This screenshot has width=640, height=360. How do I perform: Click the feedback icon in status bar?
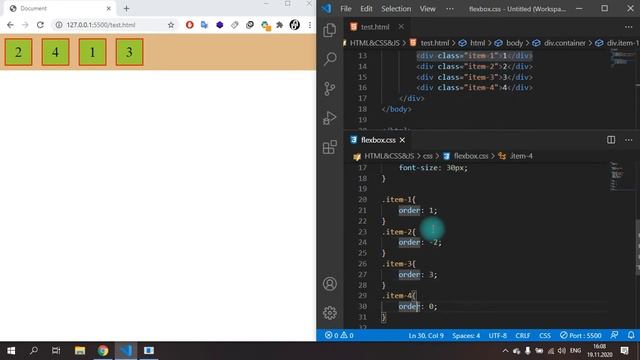(614, 336)
